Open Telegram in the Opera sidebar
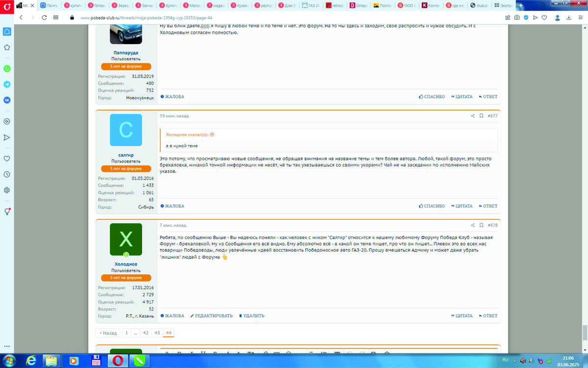588x368 pixels. 7,84
